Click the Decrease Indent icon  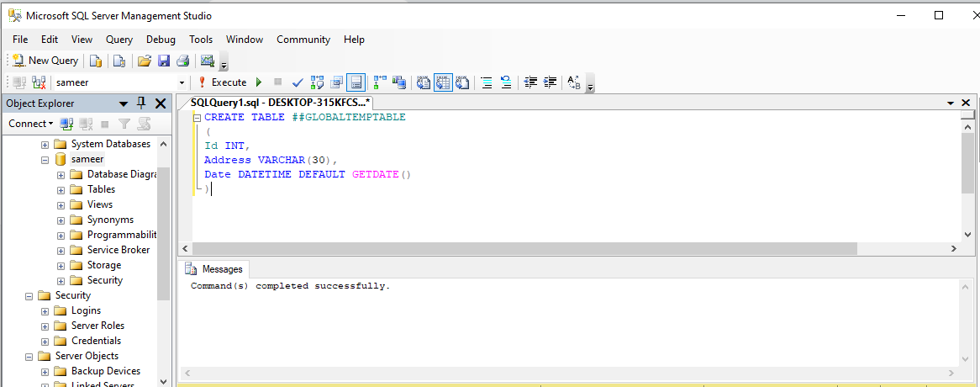tap(530, 82)
